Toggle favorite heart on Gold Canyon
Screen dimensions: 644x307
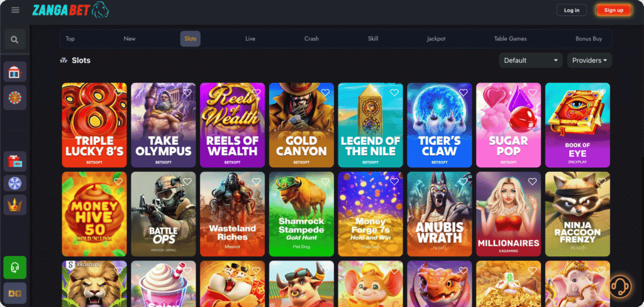point(325,93)
